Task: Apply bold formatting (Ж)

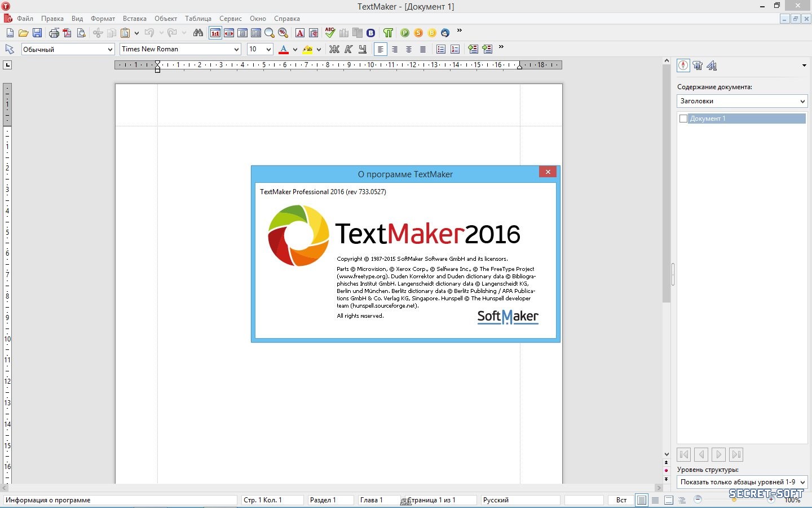Action: point(334,49)
